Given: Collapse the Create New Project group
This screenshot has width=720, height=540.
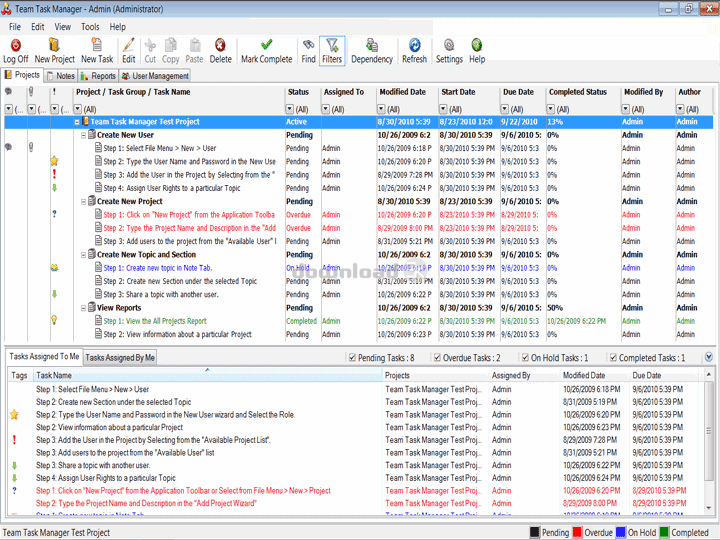Looking at the screenshot, I should [x=84, y=202].
